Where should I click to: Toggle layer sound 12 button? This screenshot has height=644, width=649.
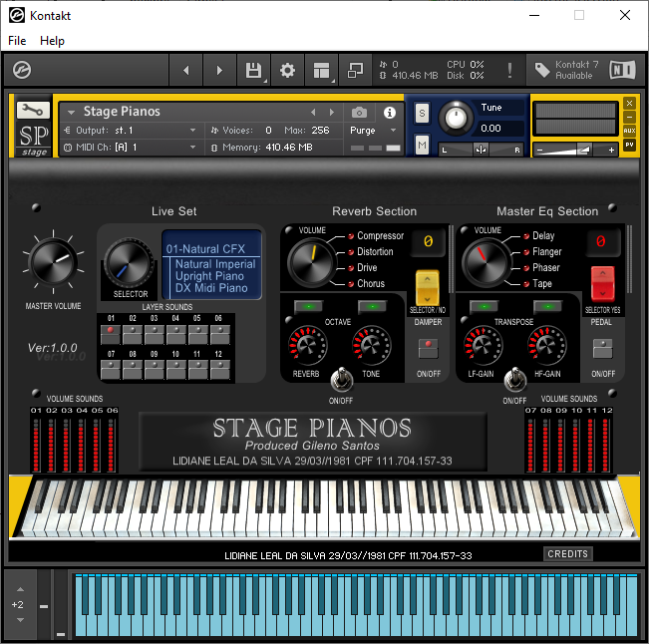click(219, 370)
